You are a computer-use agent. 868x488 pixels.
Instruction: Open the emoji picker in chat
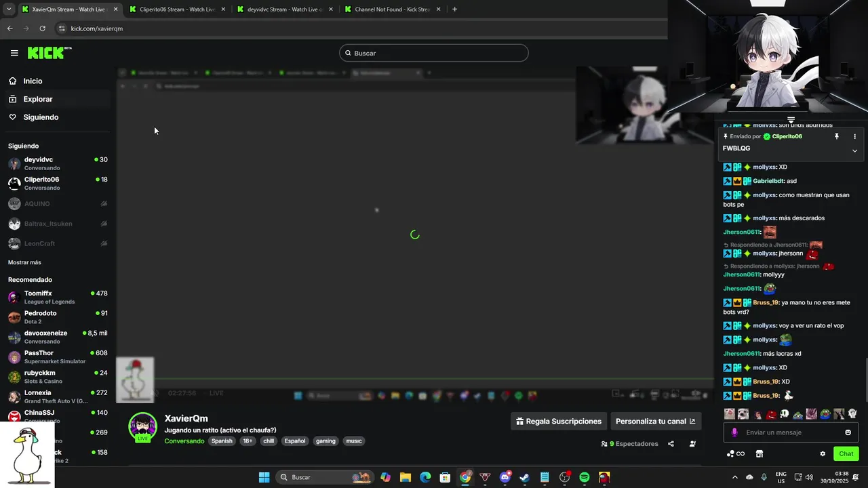848,432
